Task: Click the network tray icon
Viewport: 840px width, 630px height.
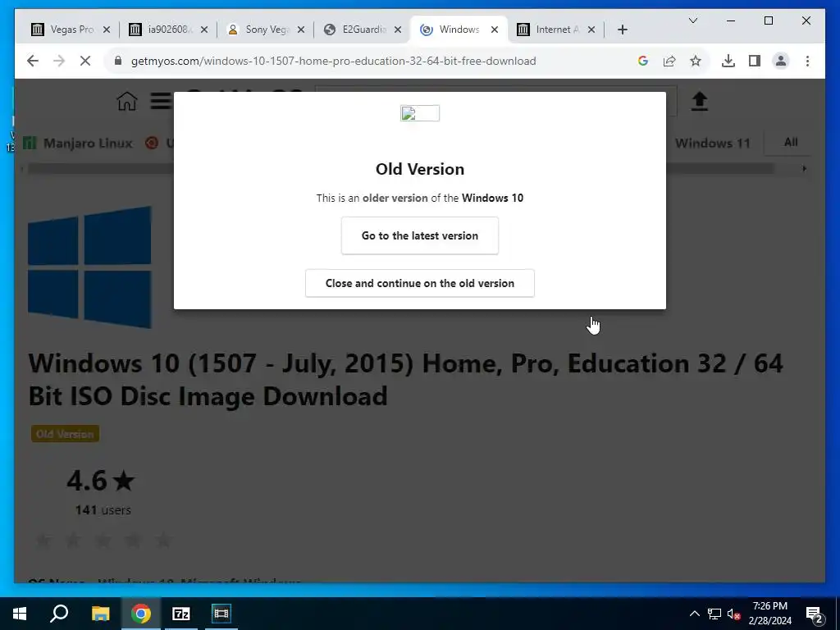Action: [714, 614]
